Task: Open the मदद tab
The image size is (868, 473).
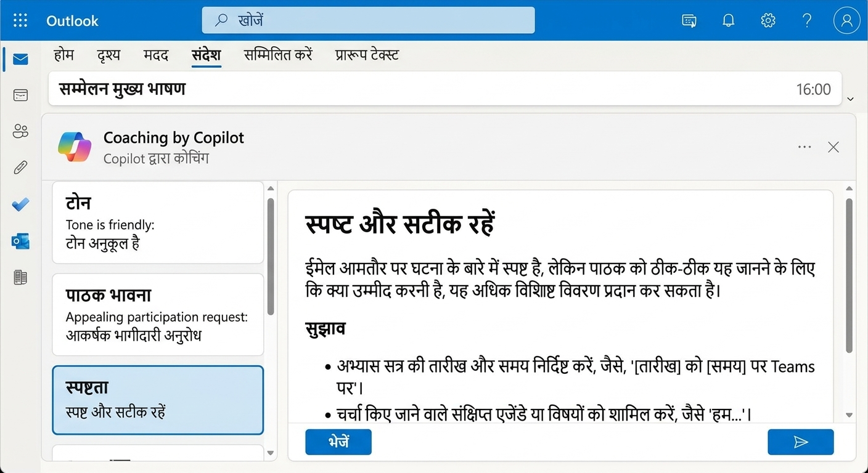Action: [156, 55]
